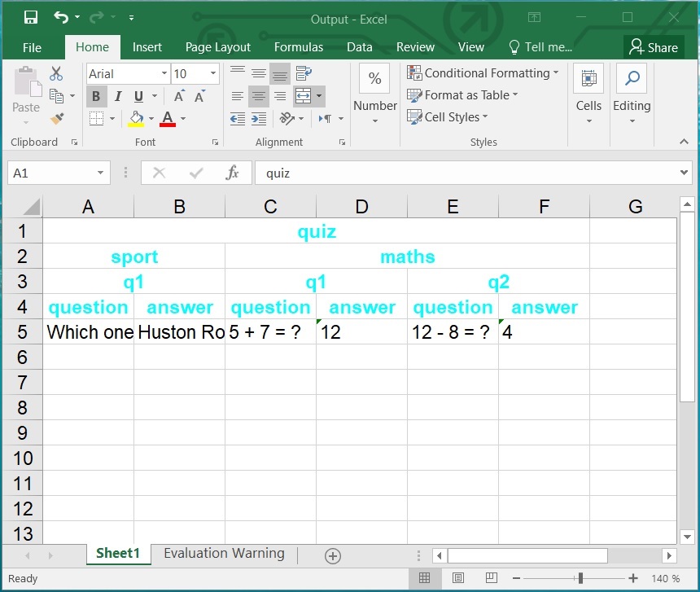Click Format as Table
The width and height of the screenshot is (700, 592).
coord(462,95)
